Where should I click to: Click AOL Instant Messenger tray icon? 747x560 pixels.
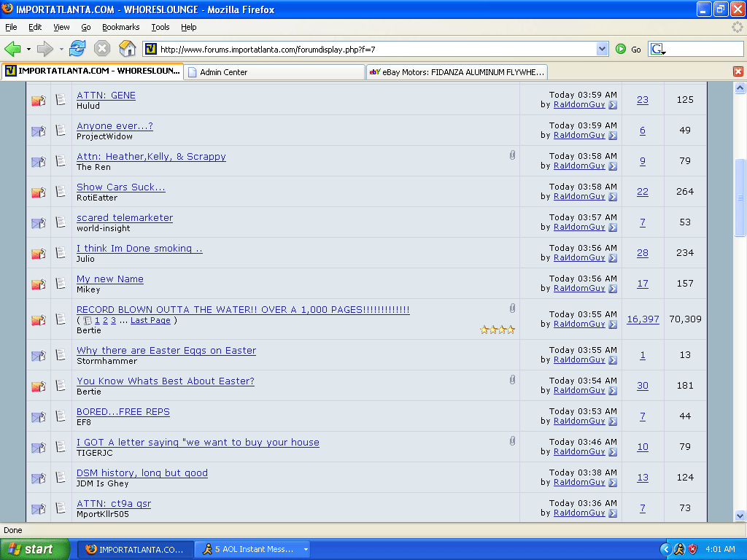pos(678,549)
